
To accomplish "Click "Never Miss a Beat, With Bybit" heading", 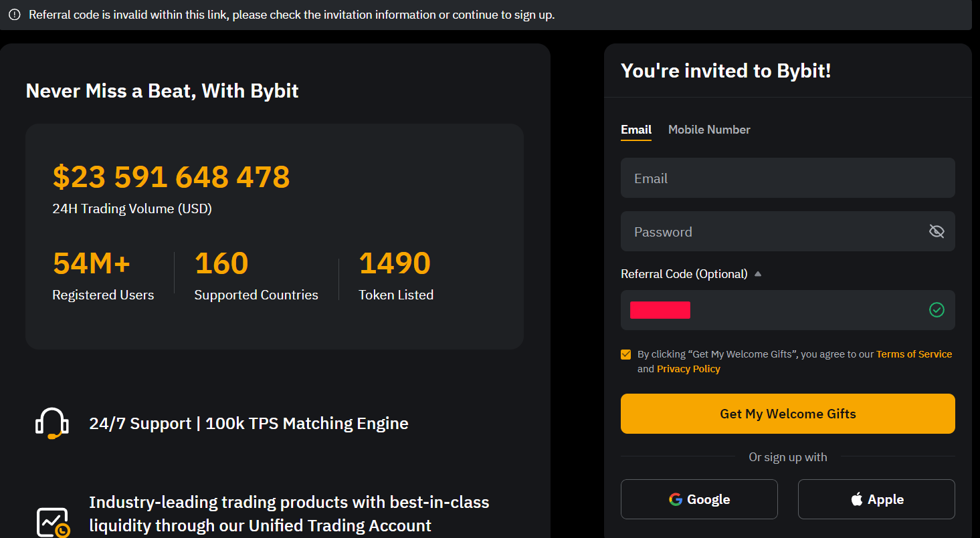I will pyautogui.click(x=162, y=91).
